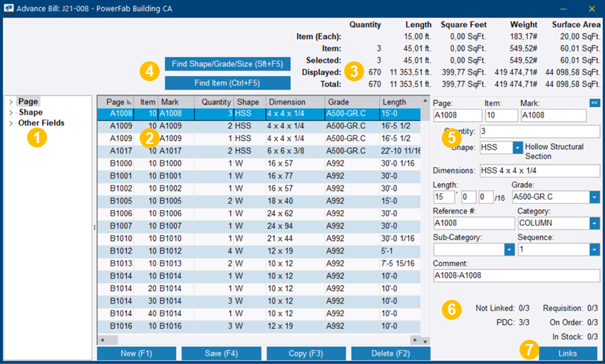Open the Sequence dropdown

(x=594, y=249)
